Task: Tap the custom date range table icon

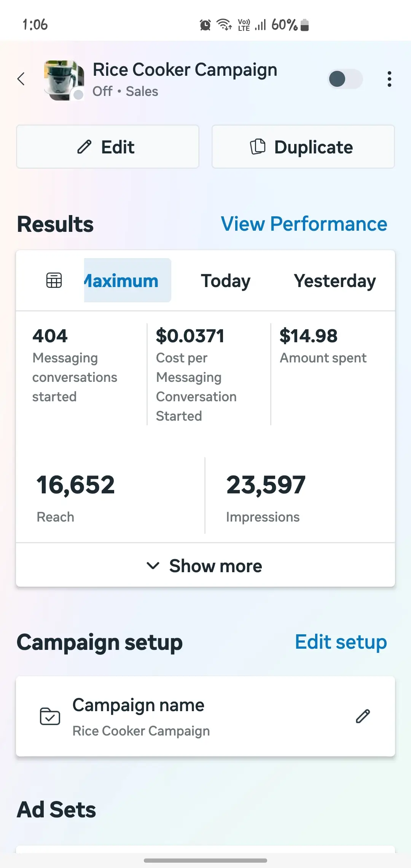Action: [54, 281]
